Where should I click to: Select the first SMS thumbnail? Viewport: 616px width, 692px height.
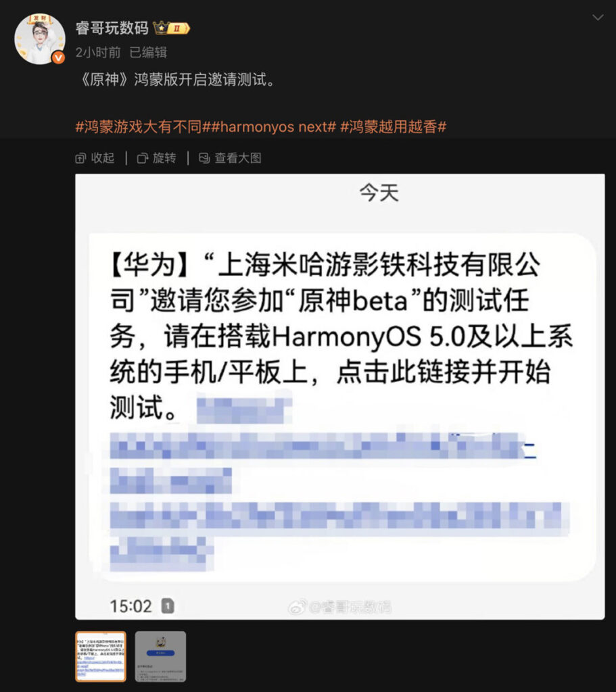point(101,656)
